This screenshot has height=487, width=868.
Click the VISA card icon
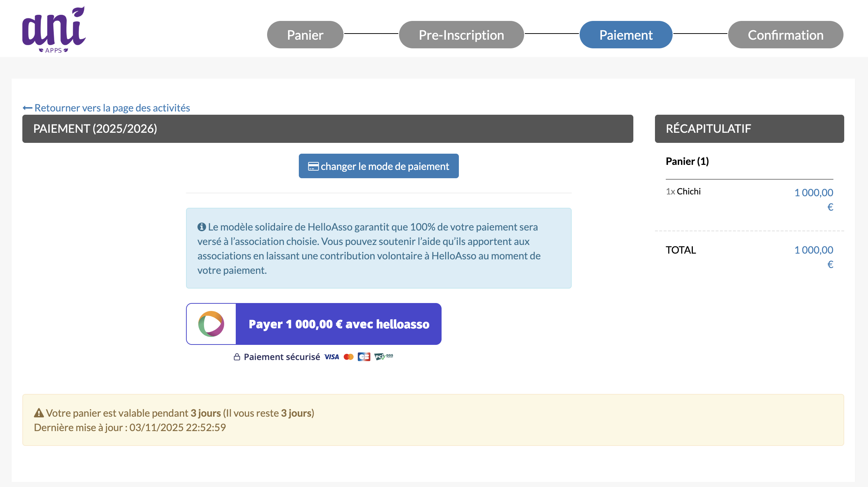pyautogui.click(x=332, y=357)
